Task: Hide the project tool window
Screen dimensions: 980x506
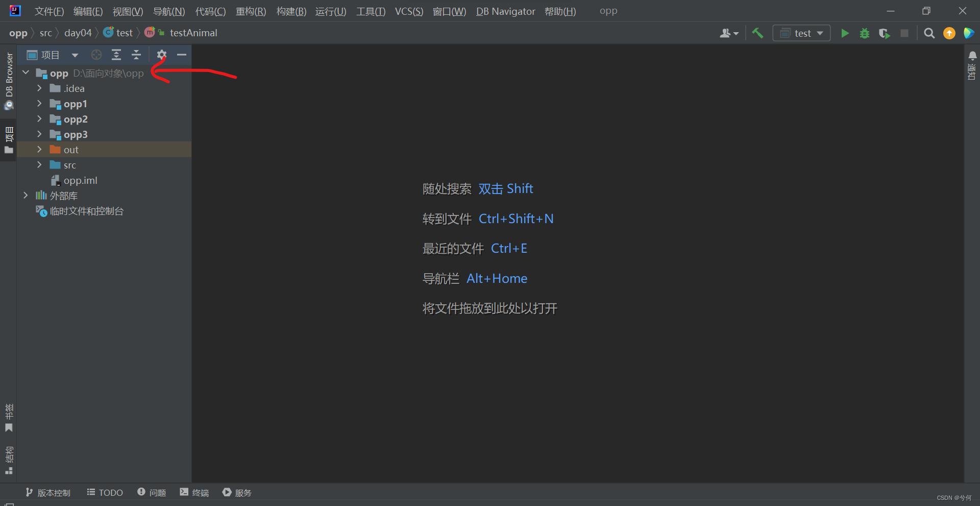Action: point(182,55)
